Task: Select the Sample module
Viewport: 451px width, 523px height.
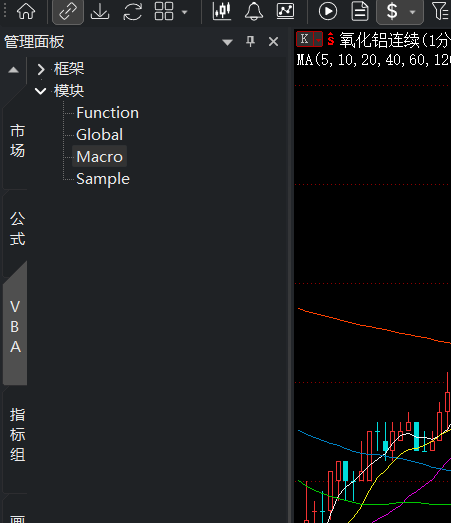Action: (103, 179)
